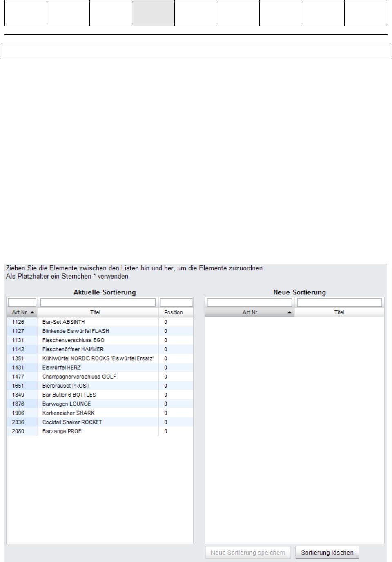
Task: Select row Flaschenverschluss EGO
Action: [100, 340]
